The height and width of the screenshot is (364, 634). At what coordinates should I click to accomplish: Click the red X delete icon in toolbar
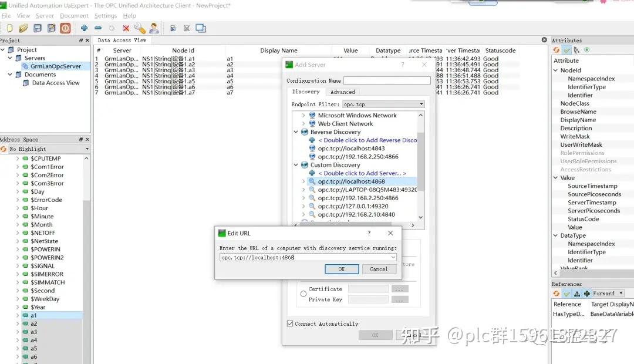click(125, 28)
